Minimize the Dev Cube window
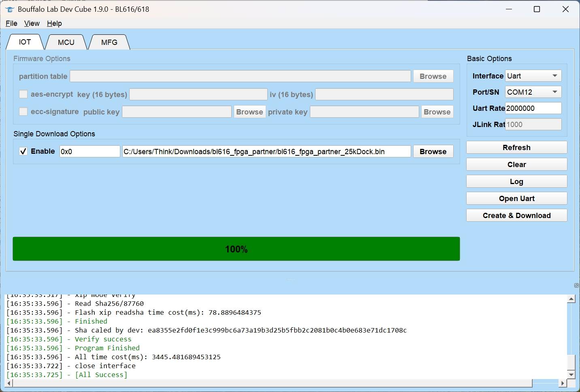The width and height of the screenshot is (580, 392). (x=509, y=9)
